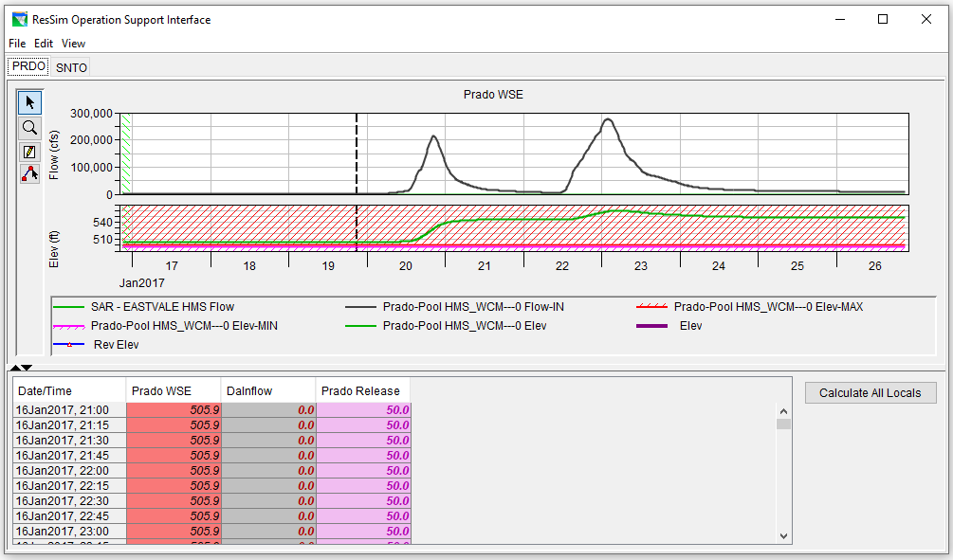Click Prado-Pool HMS_WCM---0 Elev legend entry
Viewport: 953px width, 560px height.
pos(446,326)
